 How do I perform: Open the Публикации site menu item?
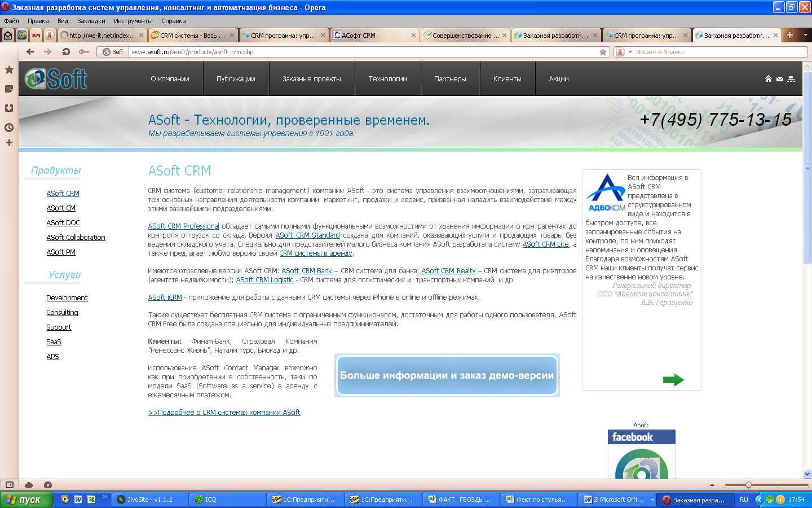pyautogui.click(x=236, y=79)
